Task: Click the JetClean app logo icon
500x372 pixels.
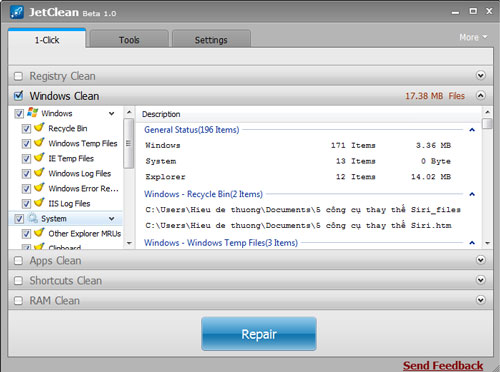Action: pyautogui.click(x=17, y=12)
